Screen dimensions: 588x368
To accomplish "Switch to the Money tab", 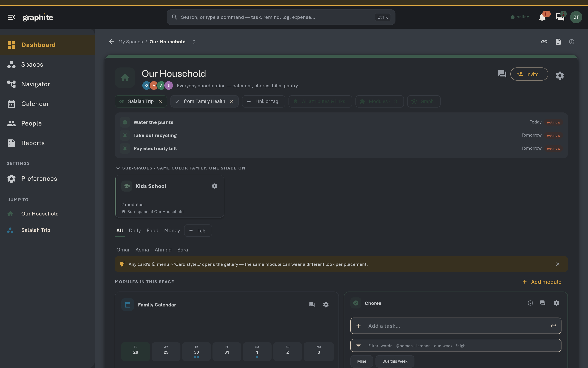I will (172, 230).
